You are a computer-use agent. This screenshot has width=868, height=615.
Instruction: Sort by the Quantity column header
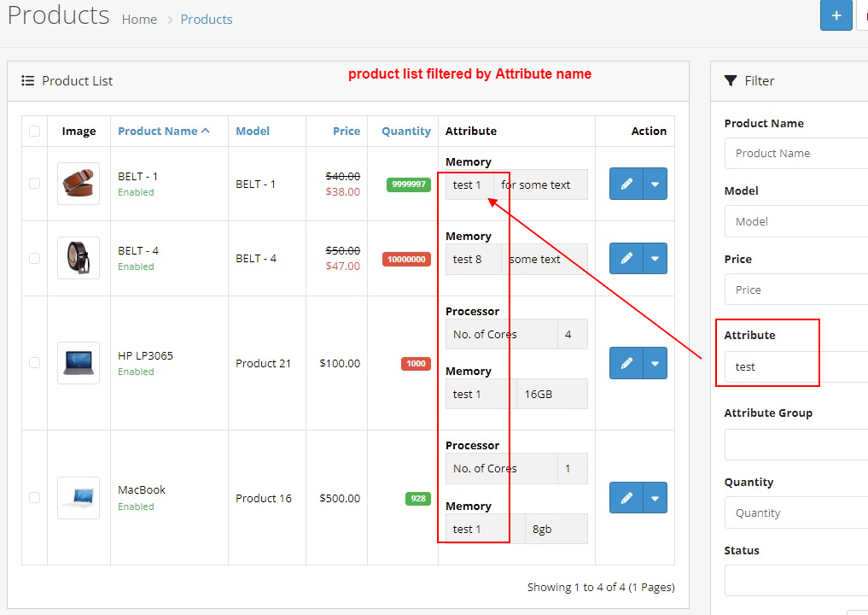click(x=406, y=131)
